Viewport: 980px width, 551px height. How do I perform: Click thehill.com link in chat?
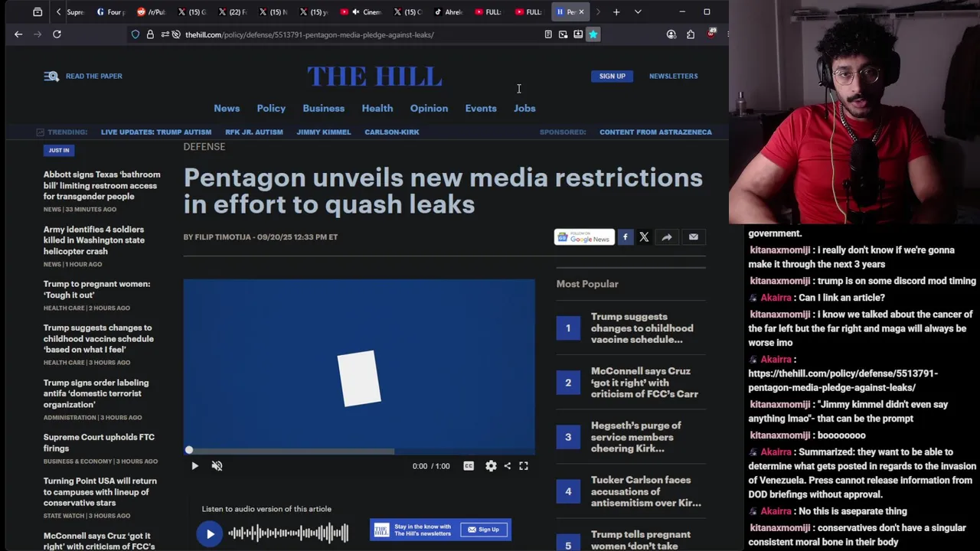[843, 380]
